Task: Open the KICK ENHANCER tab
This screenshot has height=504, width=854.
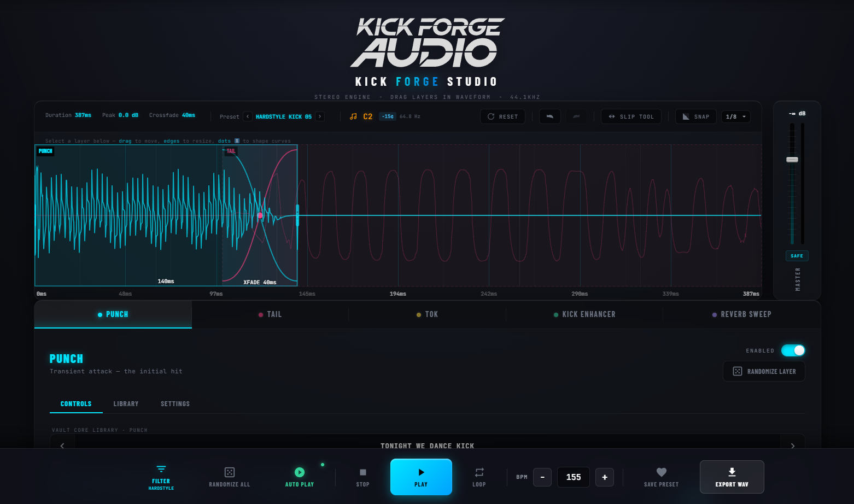Action: tap(584, 314)
